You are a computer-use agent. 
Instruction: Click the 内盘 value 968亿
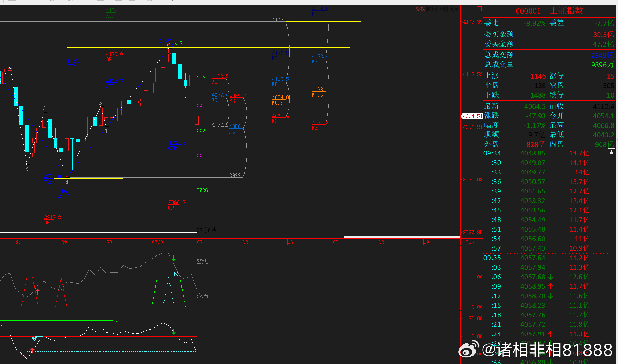[x=605, y=144]
